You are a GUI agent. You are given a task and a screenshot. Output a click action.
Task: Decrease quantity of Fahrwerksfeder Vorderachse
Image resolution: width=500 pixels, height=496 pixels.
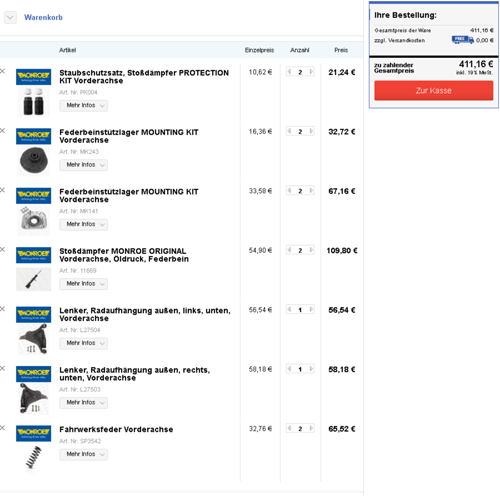point(289,428)
